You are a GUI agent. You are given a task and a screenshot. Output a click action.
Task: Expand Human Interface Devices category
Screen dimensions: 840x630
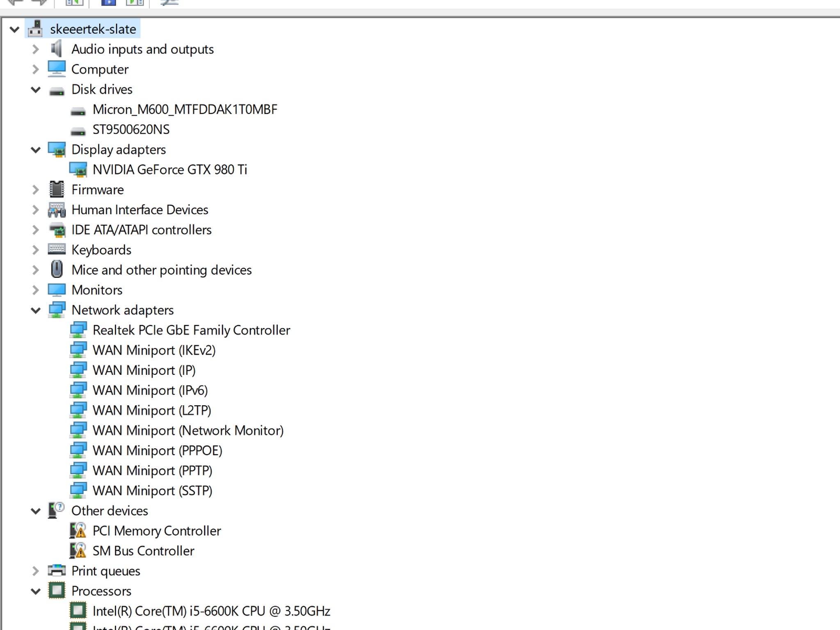point(36,210)
